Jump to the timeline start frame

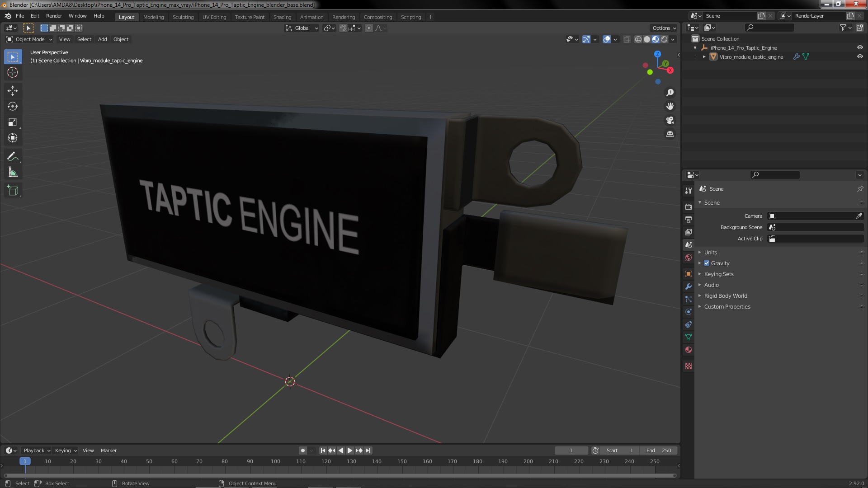pyautogui.click(x=323, y=450)
